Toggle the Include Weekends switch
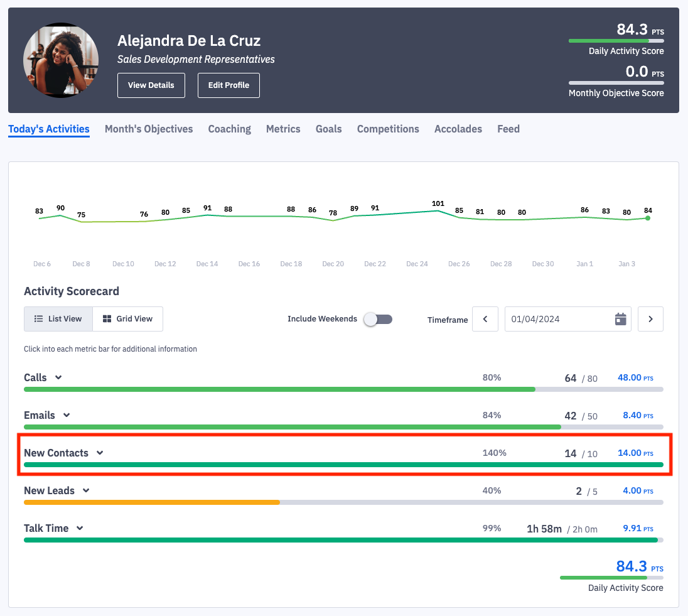 coord(378,319)
